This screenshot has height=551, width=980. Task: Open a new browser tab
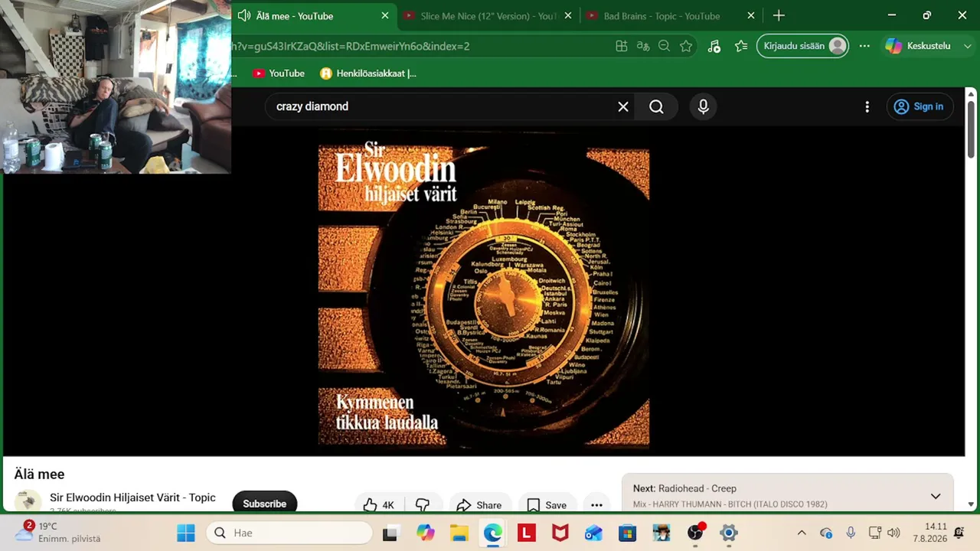click(779, 16)
